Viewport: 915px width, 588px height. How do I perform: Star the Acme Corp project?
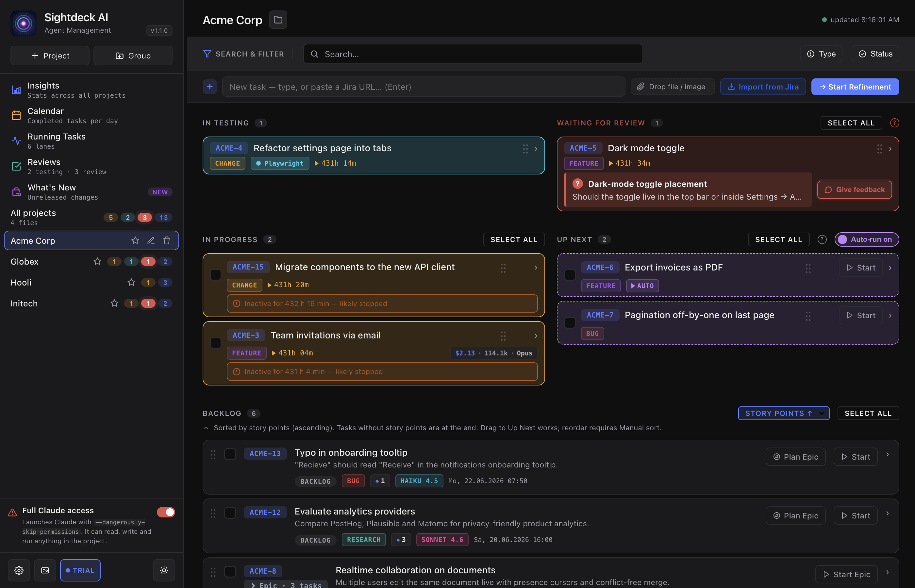point(135,240)
